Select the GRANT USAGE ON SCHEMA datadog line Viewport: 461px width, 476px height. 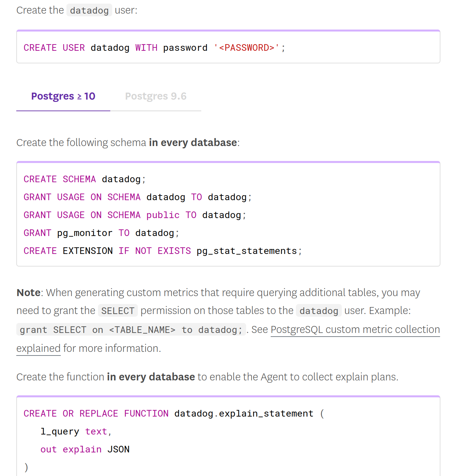(x=137, y=197)
